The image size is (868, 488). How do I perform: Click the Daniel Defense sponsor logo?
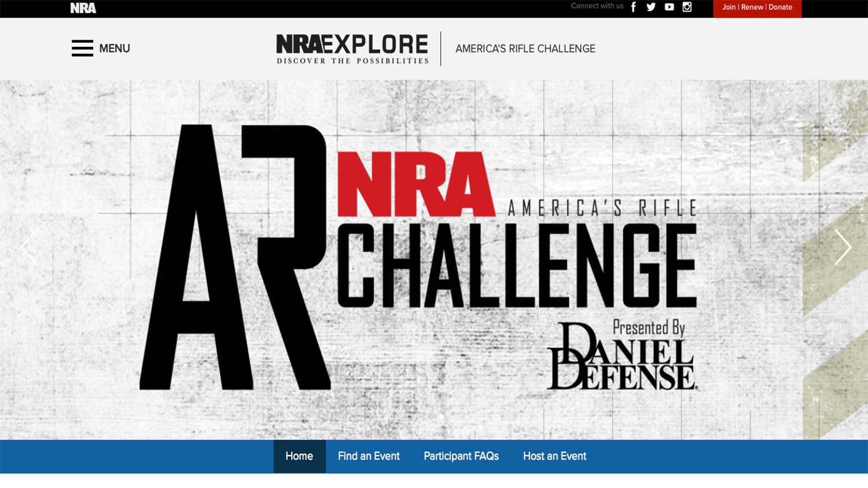(622, 356)
